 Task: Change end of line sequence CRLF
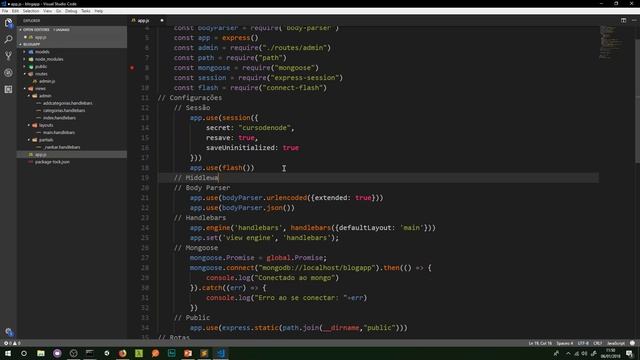coord(598,343)
